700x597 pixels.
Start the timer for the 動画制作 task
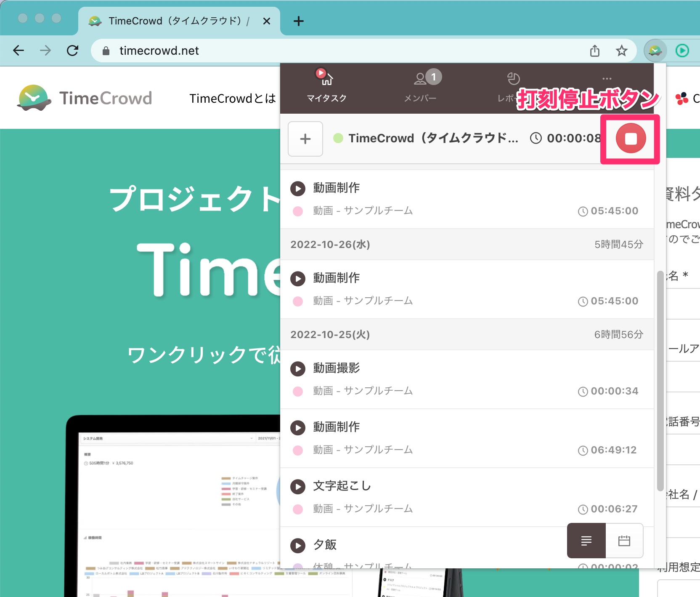point(298,189)
